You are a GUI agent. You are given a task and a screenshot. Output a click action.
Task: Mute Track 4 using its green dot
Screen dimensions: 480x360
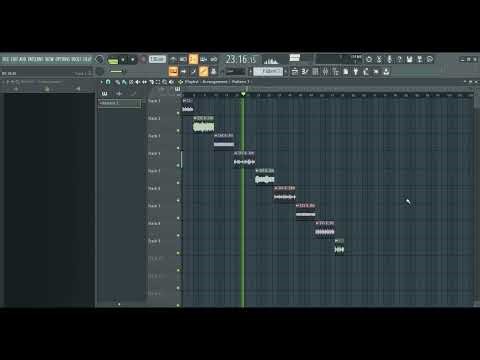[x=178, y=165]
